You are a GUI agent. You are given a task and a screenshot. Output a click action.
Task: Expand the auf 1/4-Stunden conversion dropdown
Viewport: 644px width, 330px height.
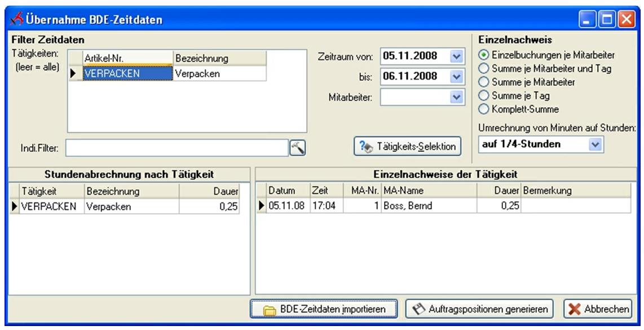click(596, 144)
